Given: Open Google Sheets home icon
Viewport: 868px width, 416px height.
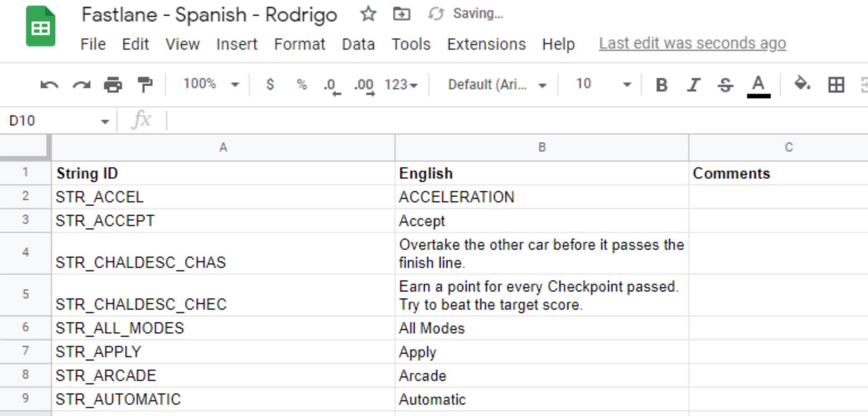Looking at the screenshot, I should point(41,27).
